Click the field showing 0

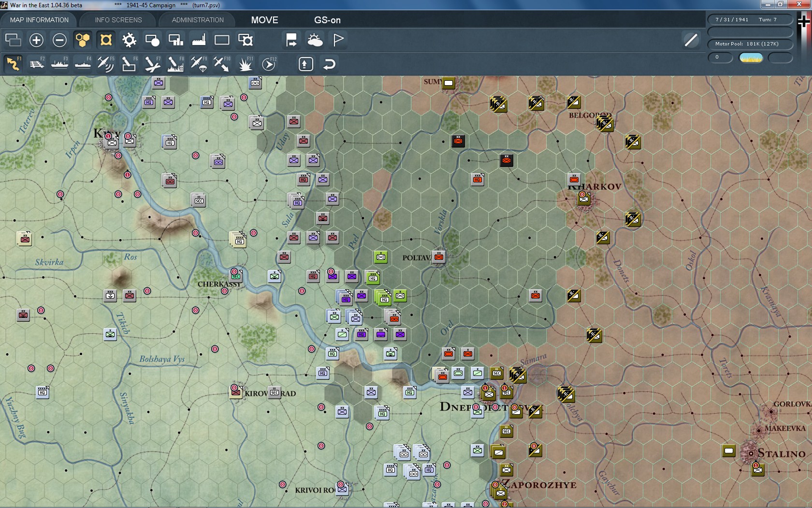(720, 57)
